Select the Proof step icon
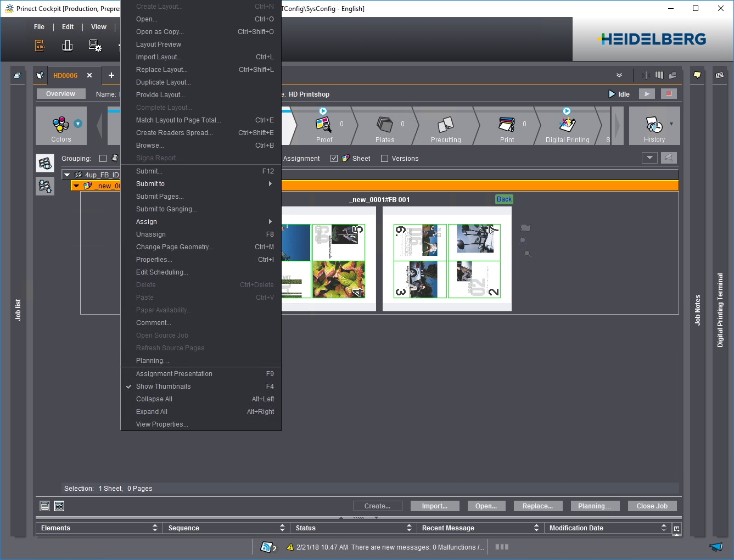The width and height of the screenshot is (734, 560). [x=324, y=125]
